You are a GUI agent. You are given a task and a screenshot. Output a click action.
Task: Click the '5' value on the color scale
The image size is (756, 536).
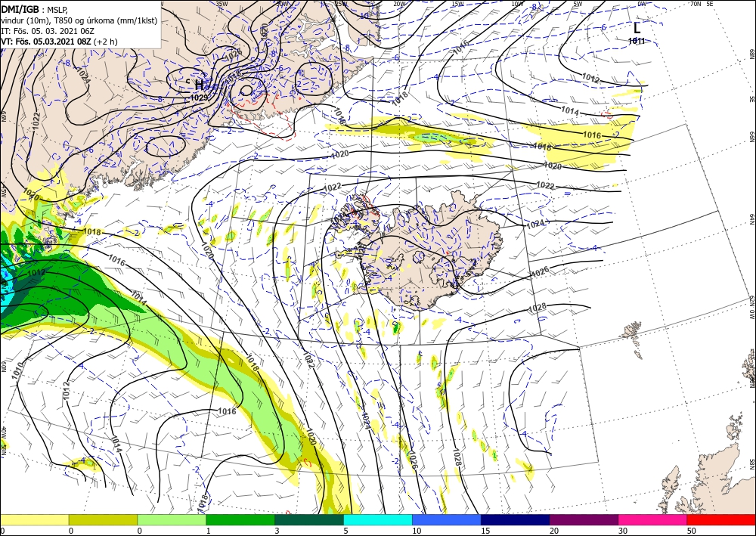tap(347, 531)
